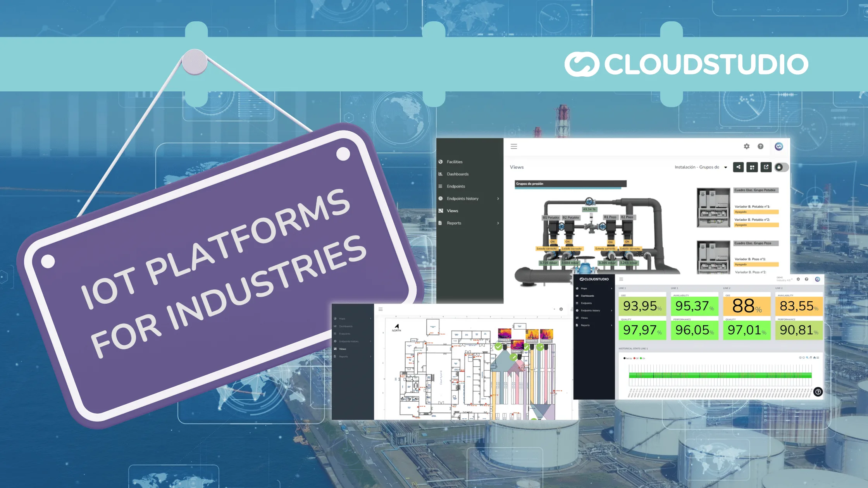
Task: Expand Endpoints history in OEE dashboard sidebar
Action: 594,311
